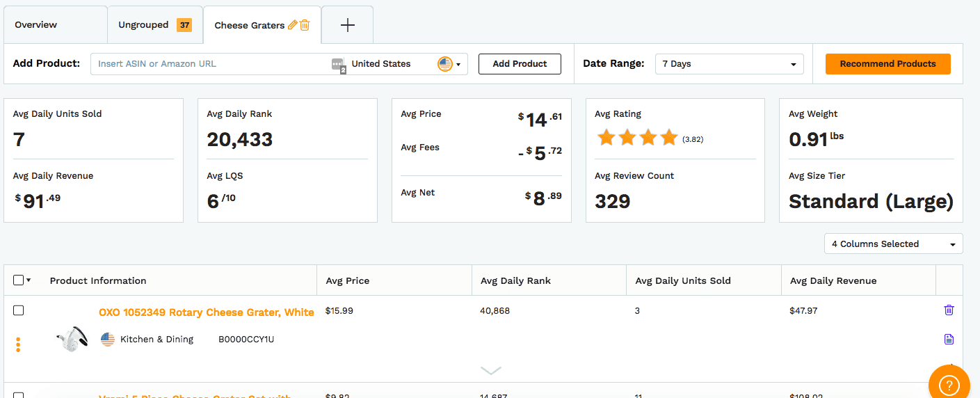Delete the Cheese Graters group via trash icon
The height and width of the screenshot is (398, 980).
pos(305,25)
